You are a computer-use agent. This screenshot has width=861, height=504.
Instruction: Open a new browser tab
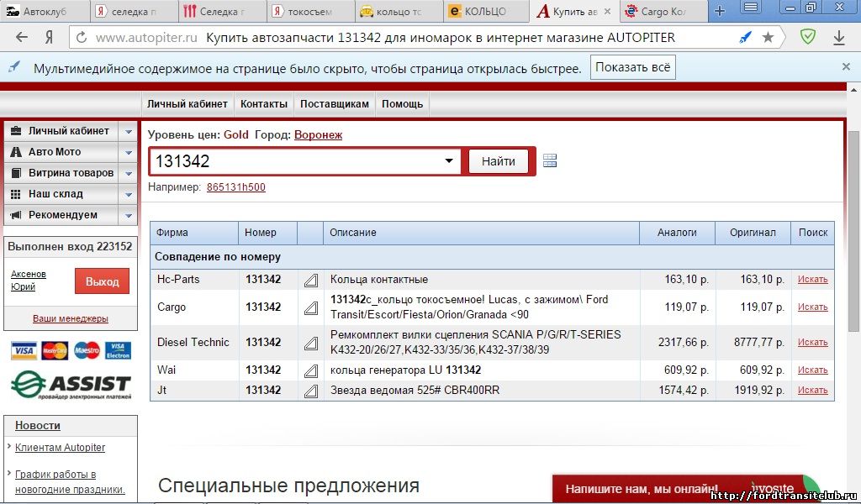[720, 10]
